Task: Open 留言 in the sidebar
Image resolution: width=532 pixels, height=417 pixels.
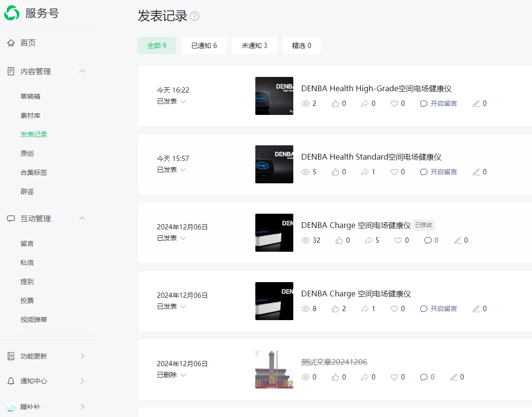Action: (x=27, y=244)
